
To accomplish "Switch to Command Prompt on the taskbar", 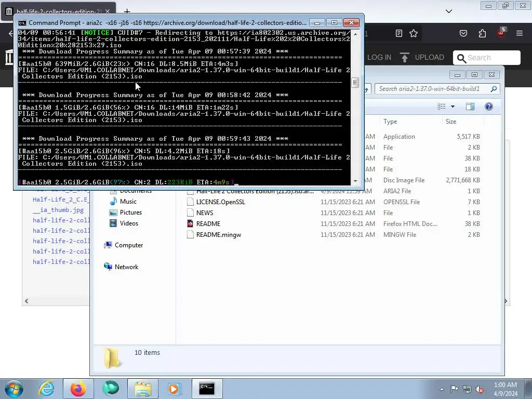I will click(207, 389).
